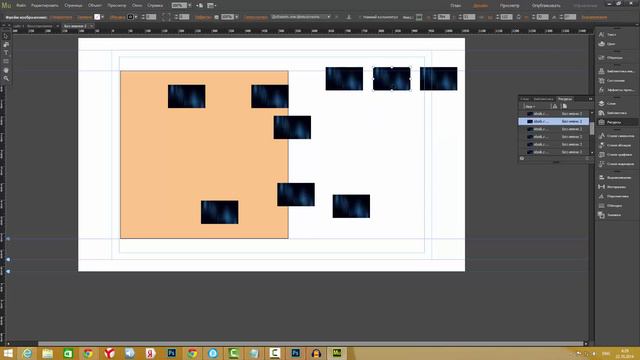The width and height of the screenshot is (640, 360).
Task: Switch to Просмотр preview mode at top right
Action: (509, 6)
